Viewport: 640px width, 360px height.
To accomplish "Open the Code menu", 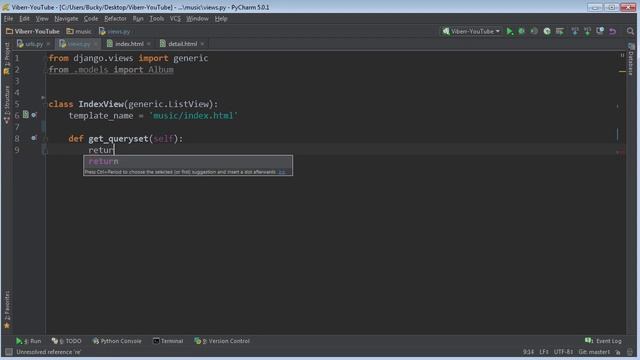I will tap(91, 19).
